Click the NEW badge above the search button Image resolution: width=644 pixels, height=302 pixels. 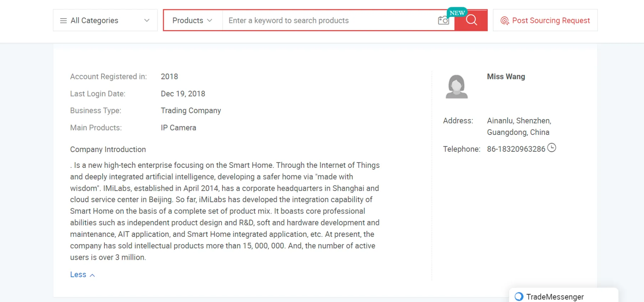[457, 13]
